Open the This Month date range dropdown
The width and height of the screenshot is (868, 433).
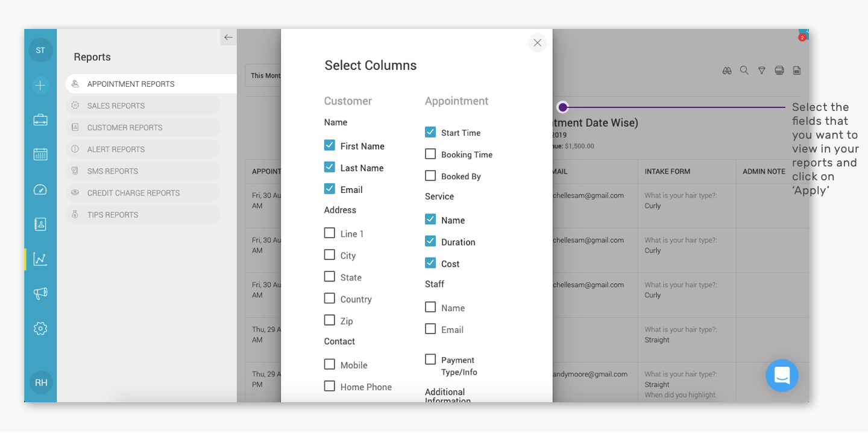(x=263, y=75)
